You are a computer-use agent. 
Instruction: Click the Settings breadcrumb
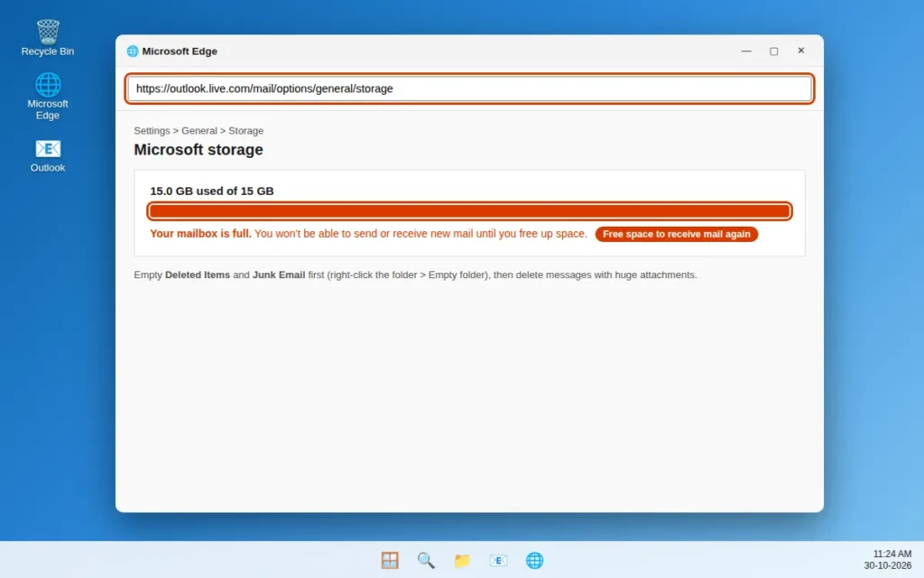152,130
